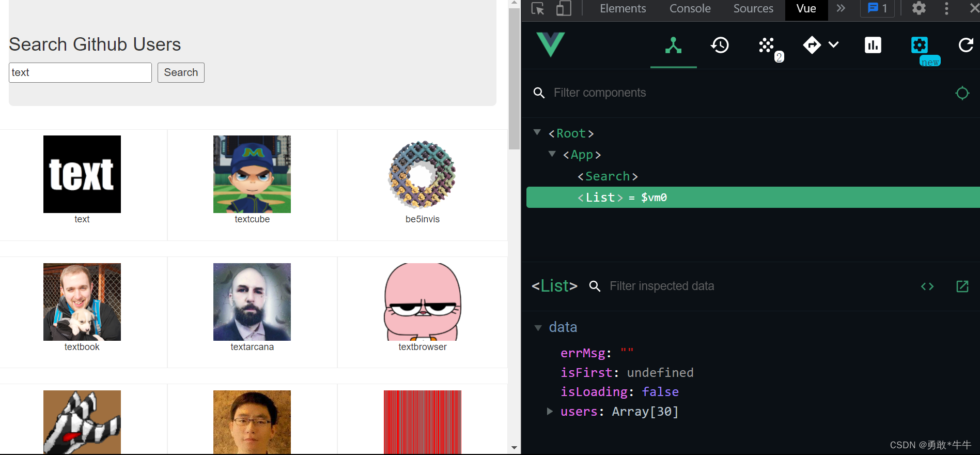
Task: Click the errMsg data property
Action: click(597, 353)
